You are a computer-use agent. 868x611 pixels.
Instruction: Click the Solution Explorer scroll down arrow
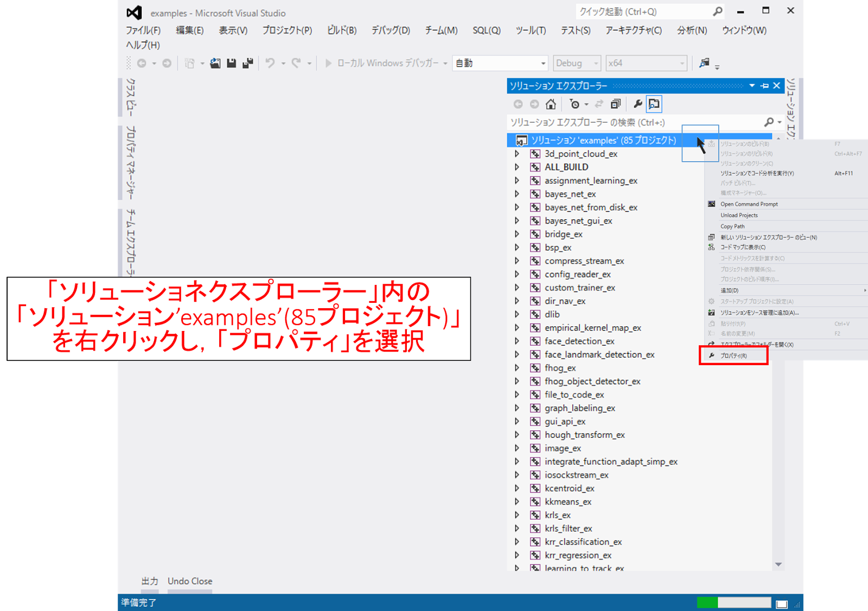tap(778, 564)
